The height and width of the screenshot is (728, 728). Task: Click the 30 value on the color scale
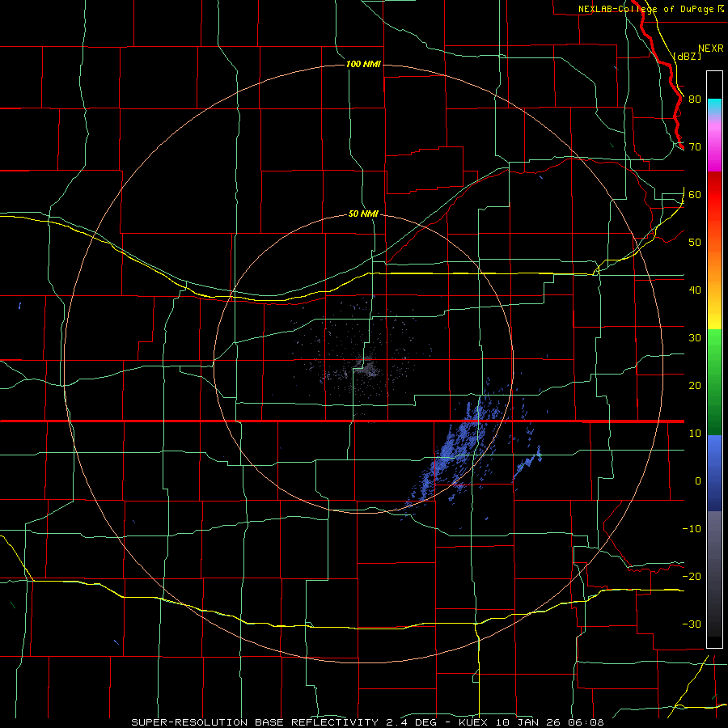coord(695,338)
